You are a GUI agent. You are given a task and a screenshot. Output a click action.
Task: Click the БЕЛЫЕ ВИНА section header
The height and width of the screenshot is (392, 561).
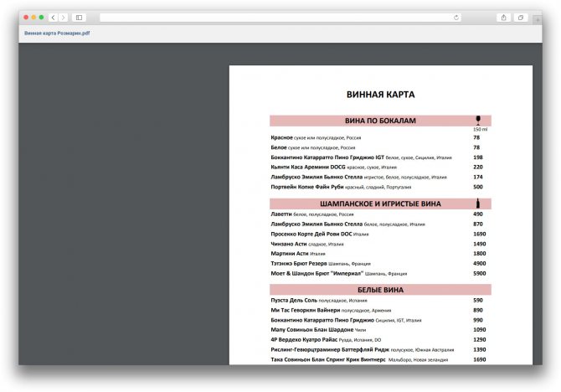[380, 290]
